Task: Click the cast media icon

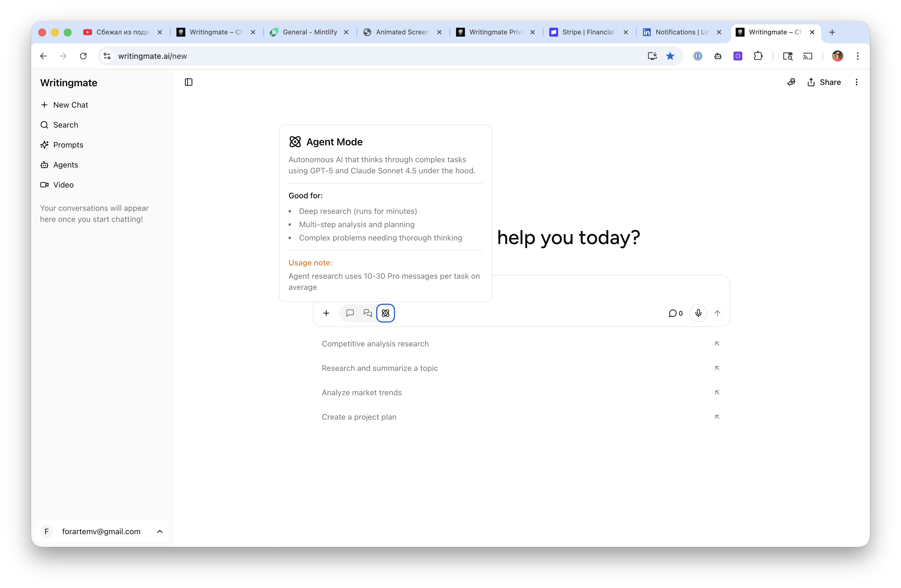Action: (x=808, y=56)
